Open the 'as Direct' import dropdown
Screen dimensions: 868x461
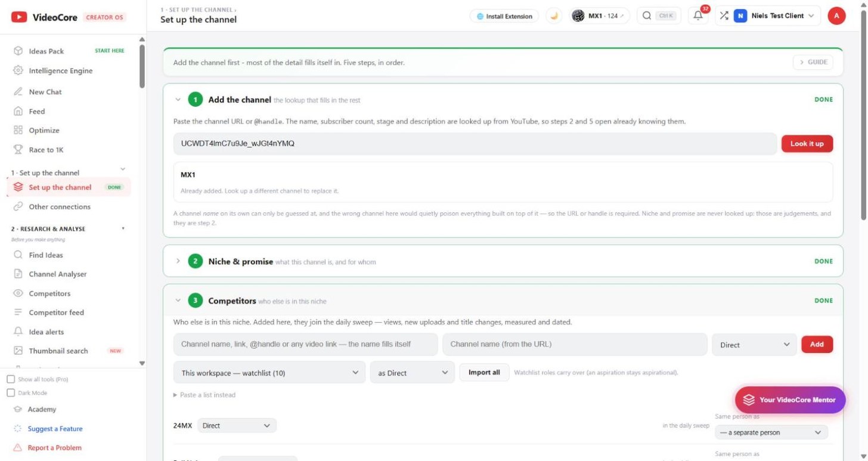pyautogui.click(x=413, y=373)
